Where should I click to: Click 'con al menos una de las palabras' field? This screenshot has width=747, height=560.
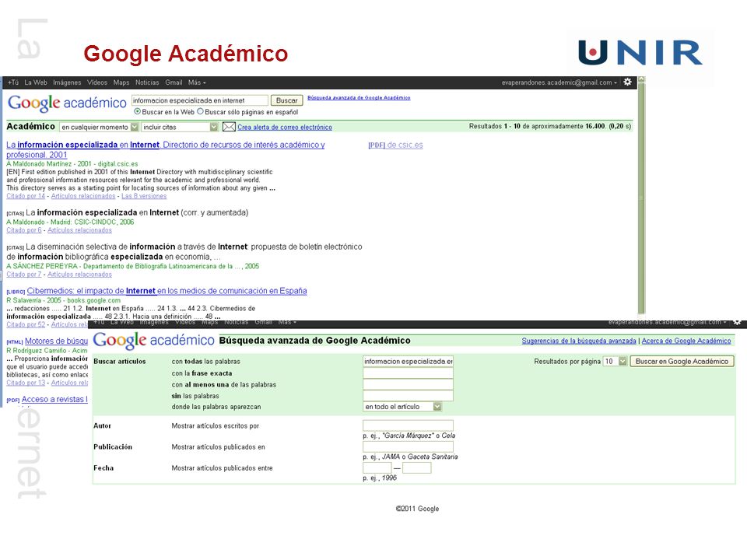408,384
